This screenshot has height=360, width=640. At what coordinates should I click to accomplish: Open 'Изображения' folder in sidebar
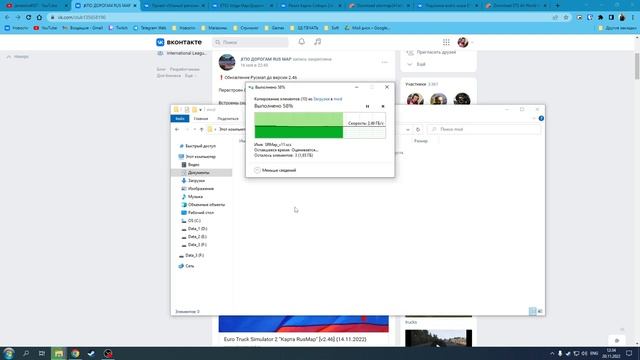198,189
